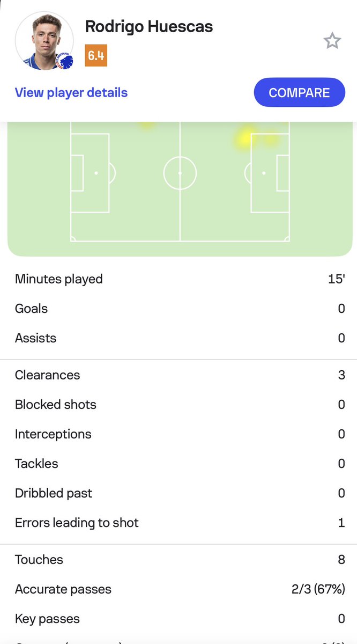
Task: Tap the Clearances stat row
Action: coord(178,375)
